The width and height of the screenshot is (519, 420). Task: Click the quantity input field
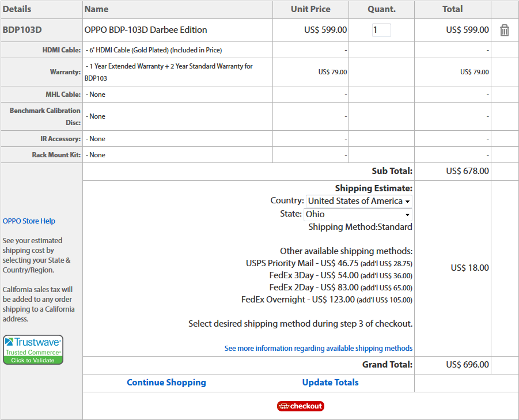[381, 30]
